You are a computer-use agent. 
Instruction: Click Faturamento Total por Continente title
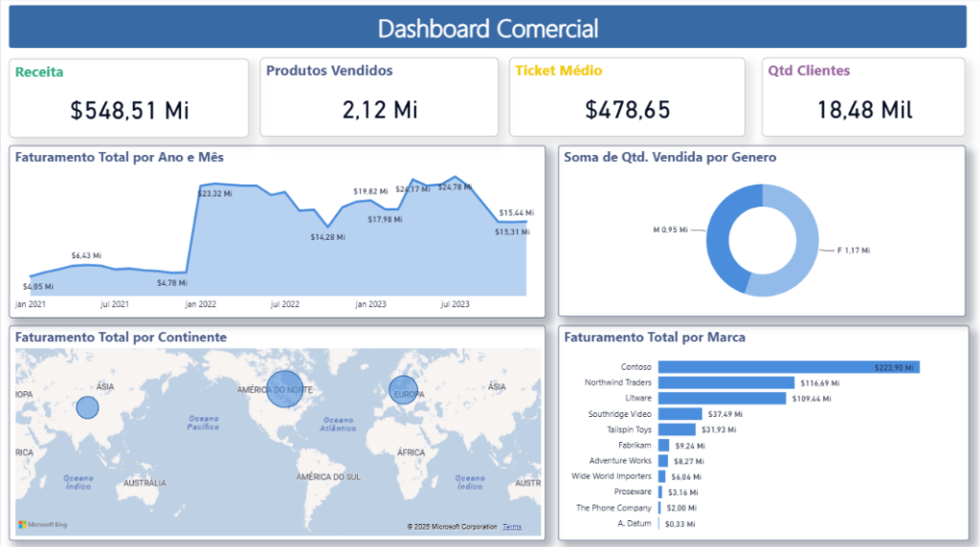tap(121, 338)
